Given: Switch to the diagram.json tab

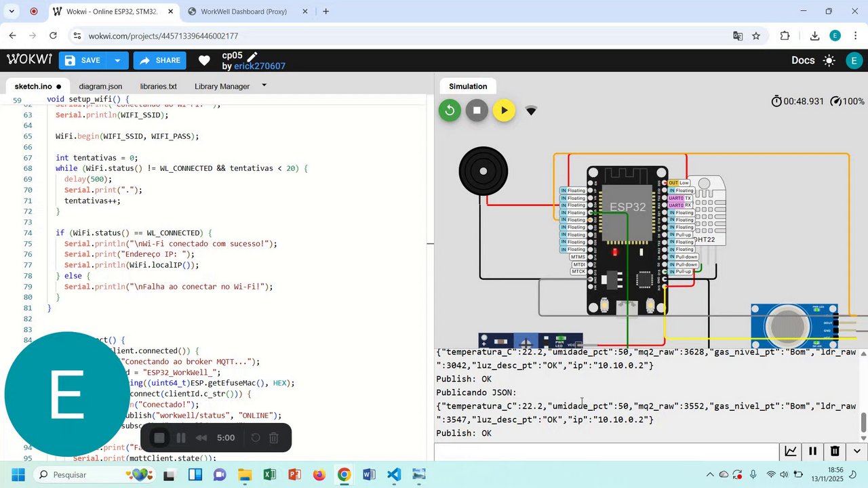Looking at the screenshot, I should [100, 86].
